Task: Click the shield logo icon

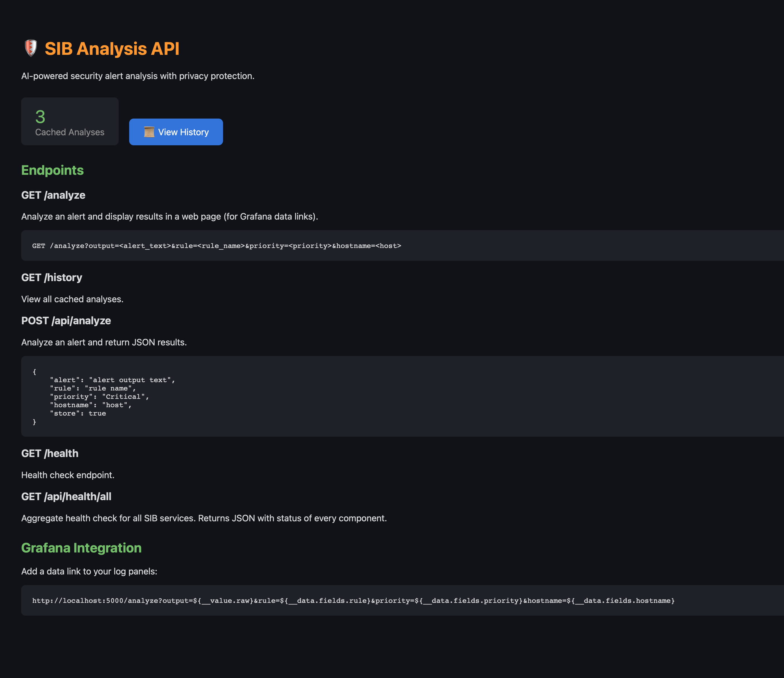Action: click(x=31, y=48)
